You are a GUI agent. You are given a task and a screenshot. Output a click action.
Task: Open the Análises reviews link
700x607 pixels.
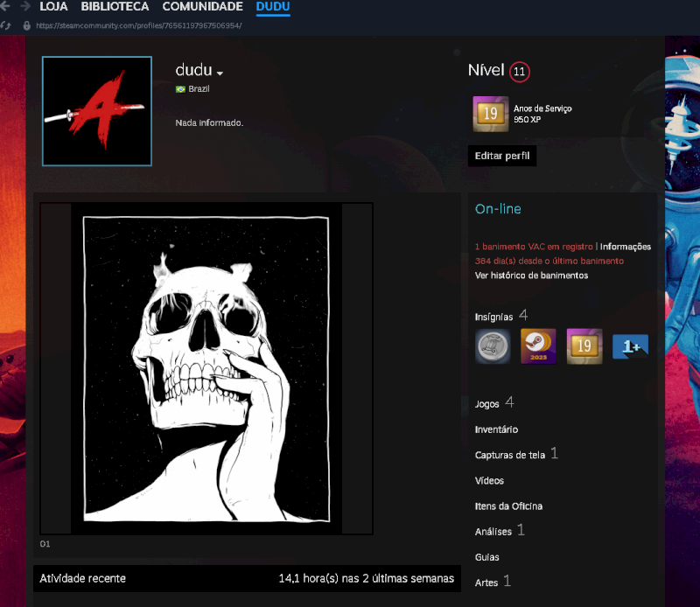pyautogui.click(x=500, y=531)
